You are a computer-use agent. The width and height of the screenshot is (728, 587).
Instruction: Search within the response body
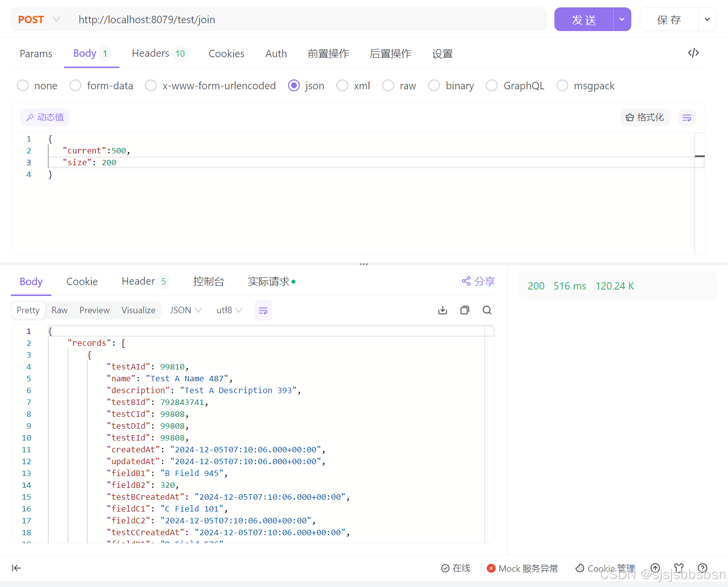(x=487, y=310)
